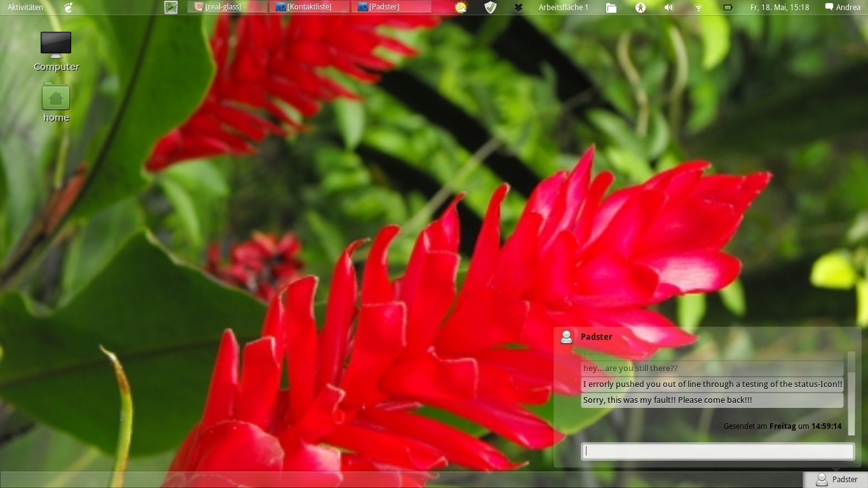868x488 pixels.
Task: Click the chat history scrollbar
Action: point(851,393)
